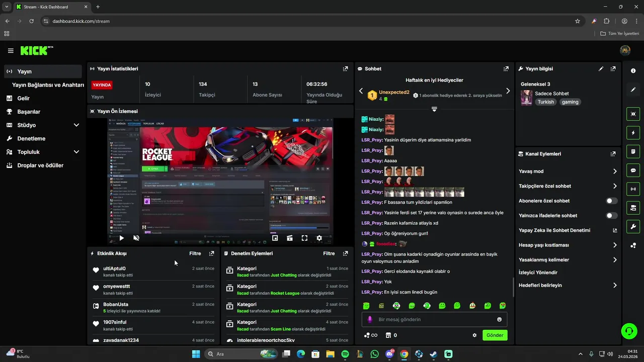Click Filtre in Etkinlik Akışı panel
Image resolution: width=644 pixels, height=362 pixels.
pos(195,253)
